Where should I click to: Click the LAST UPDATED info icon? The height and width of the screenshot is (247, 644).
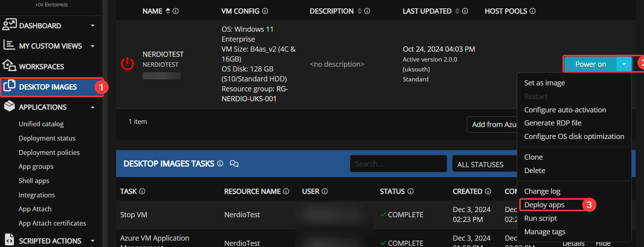pyautogui.click(x=465, y=11)
